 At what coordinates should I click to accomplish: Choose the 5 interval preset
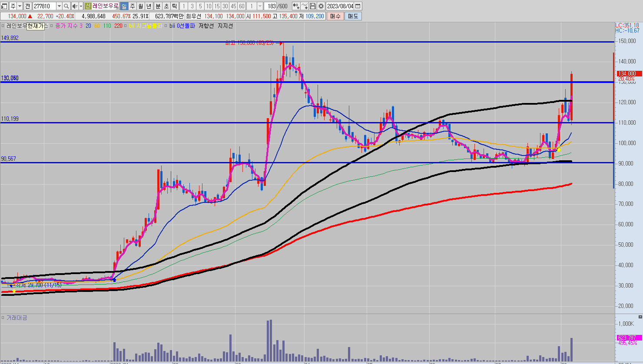[x=200, y=6]
